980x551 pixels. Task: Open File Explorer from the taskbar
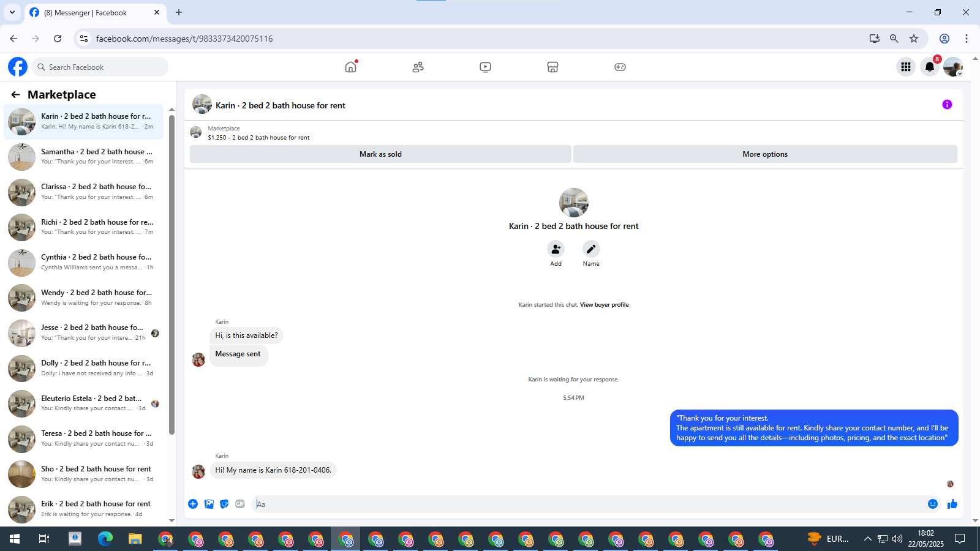(x=135, y=539)
